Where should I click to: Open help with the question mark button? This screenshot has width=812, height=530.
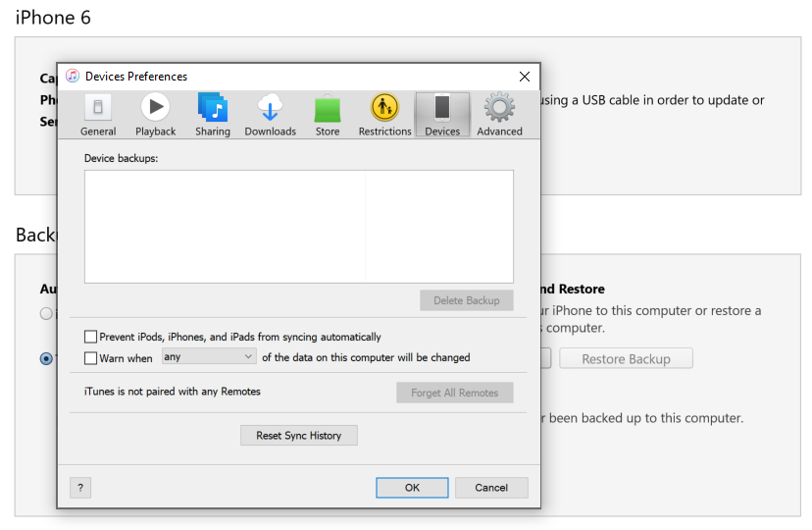(80, 488)
